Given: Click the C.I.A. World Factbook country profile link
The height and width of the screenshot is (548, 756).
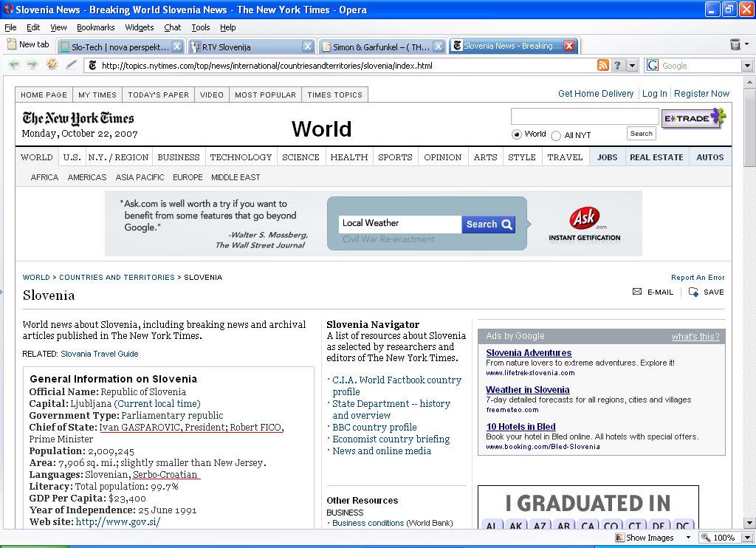Looking at the screenshot, I should tap(396, 386).
